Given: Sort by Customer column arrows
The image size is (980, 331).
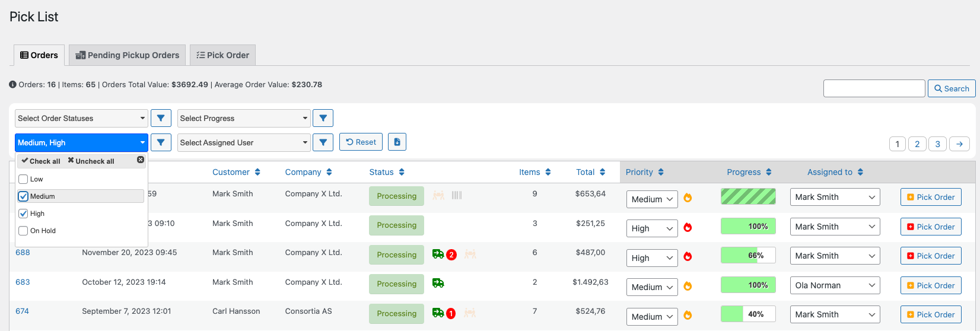Looking at the screenshot, I should [257, 172].
